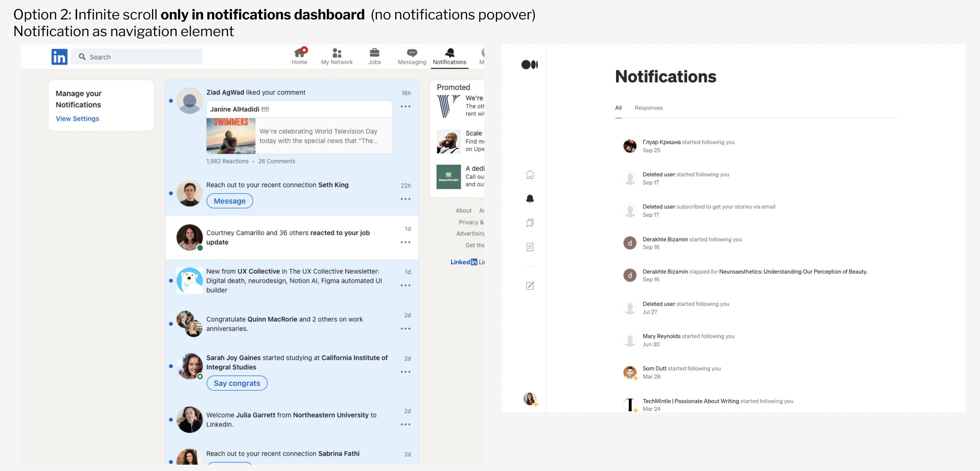
Task: Open the Messaging chat icon
Action: (x=412, y=53)
